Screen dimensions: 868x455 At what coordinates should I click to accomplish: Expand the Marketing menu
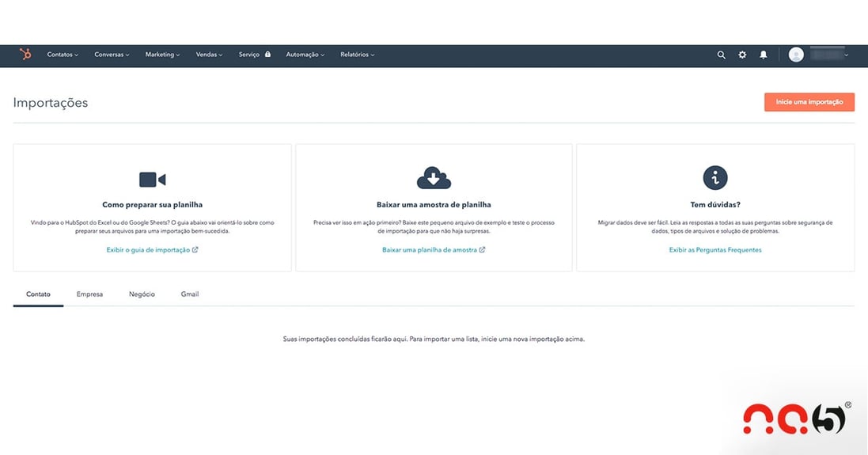(x=163, y=55)
